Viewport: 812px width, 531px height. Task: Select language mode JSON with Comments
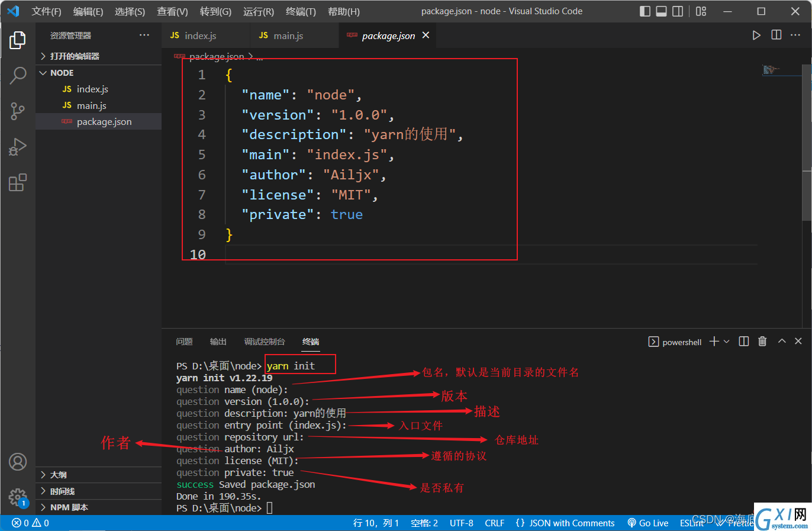[565, 523]
